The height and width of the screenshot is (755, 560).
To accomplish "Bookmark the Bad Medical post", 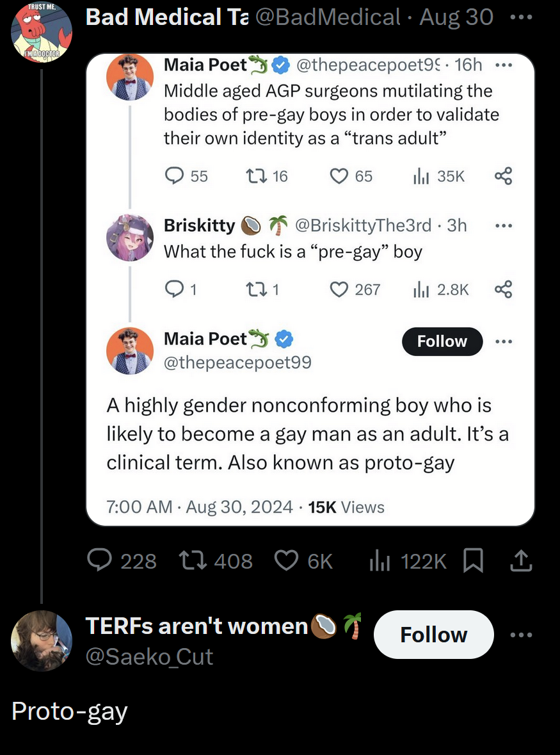I will tap(472, 561).
